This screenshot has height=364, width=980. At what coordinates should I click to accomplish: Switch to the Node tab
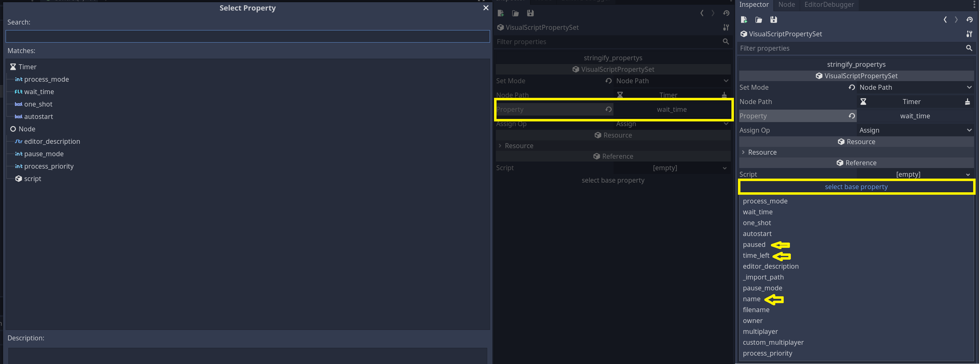coord(786,5)
